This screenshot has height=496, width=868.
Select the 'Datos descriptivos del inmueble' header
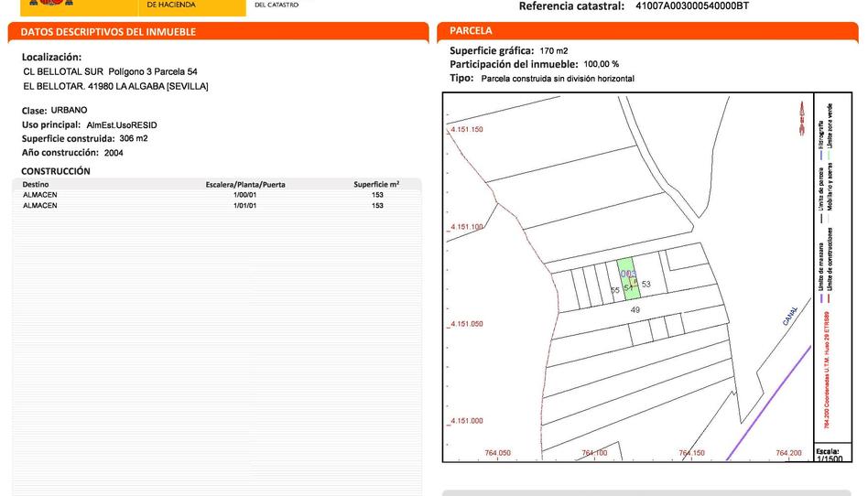click(x=108, y=32)
